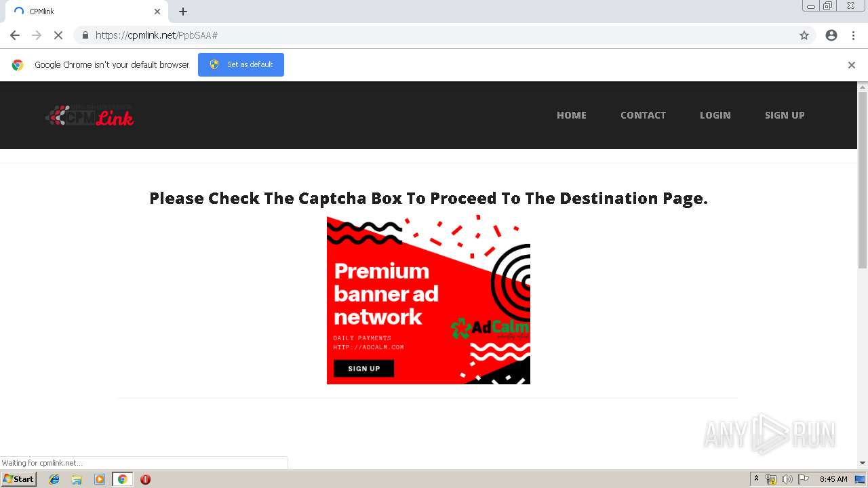Click the Show desktop button
The height and width of the screenshot is (488, 868).
pos(861,479)
